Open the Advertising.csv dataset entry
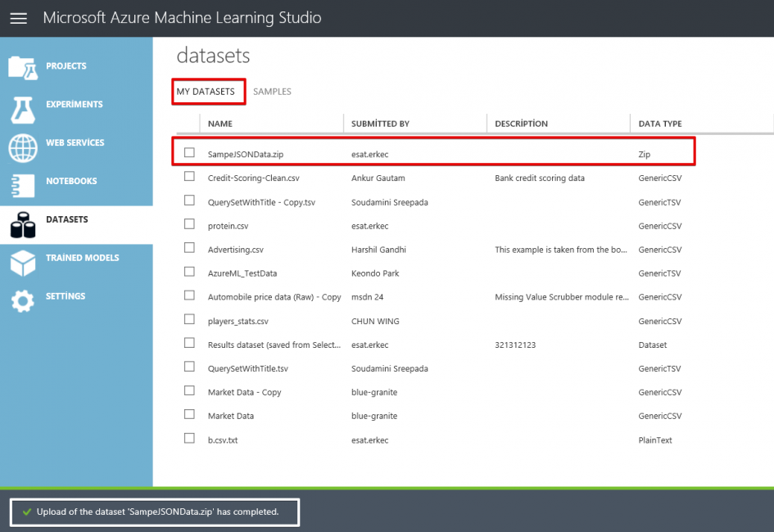 pos(236,250)
